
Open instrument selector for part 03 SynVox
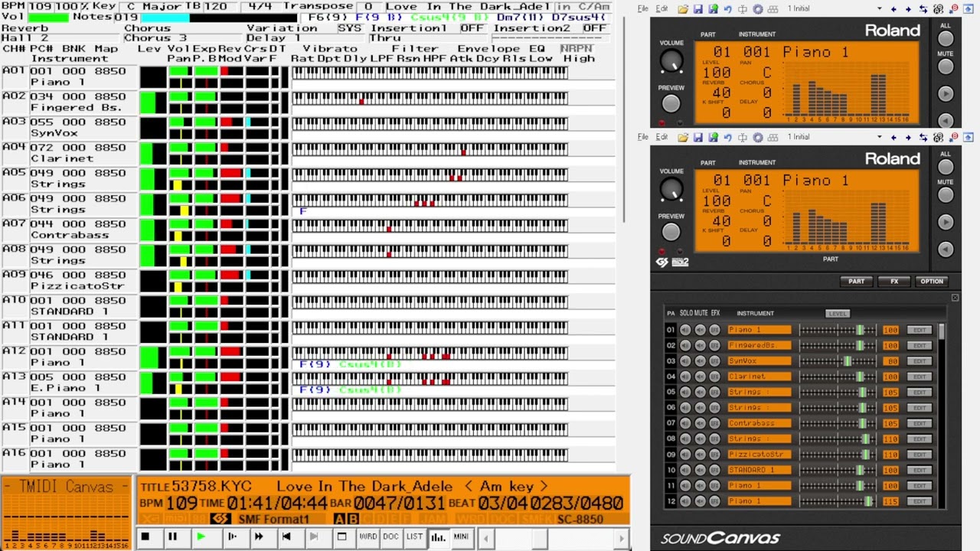tap(759, 360)
